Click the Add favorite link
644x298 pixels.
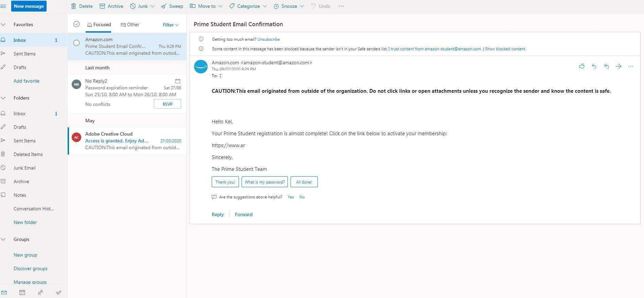click(x=27, y=81)
